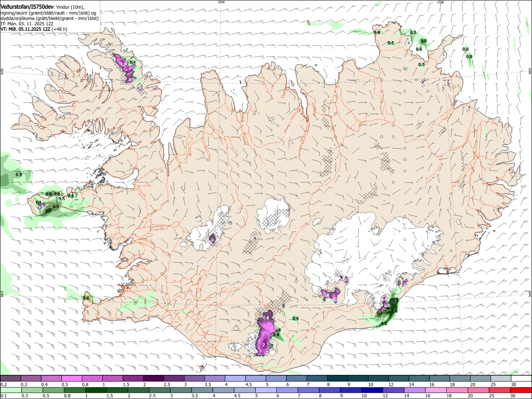Screen dimensions: 532x399
Task: Select the darkest green 1 swatch in the lower scale
Action: coord(96,390)
